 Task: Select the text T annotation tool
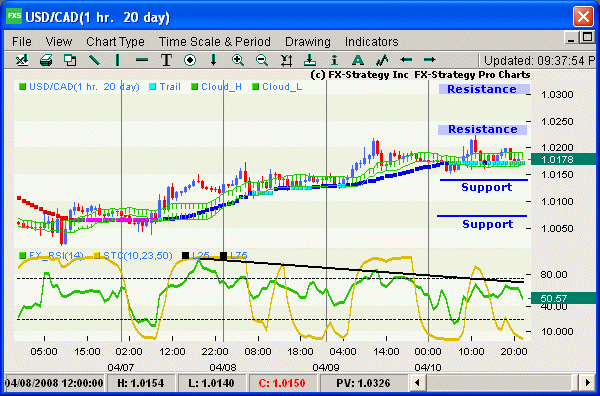[166, 60]
